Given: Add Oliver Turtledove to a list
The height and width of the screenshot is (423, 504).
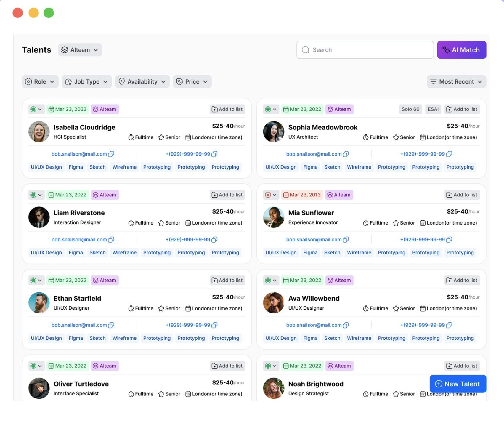Looking at the screenshot, I should pyautogui.click(x=227, y=366).
